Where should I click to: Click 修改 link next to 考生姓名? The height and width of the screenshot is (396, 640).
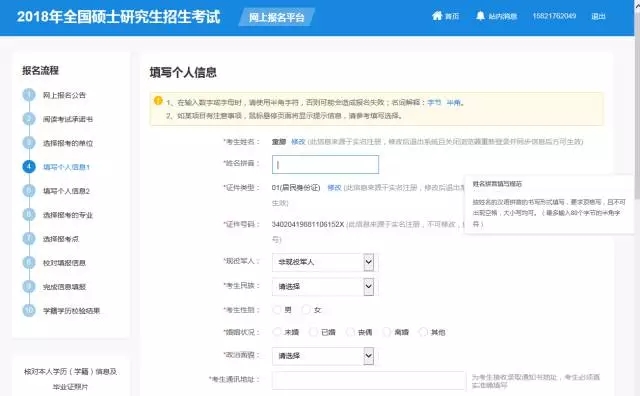tap(298, 142)
